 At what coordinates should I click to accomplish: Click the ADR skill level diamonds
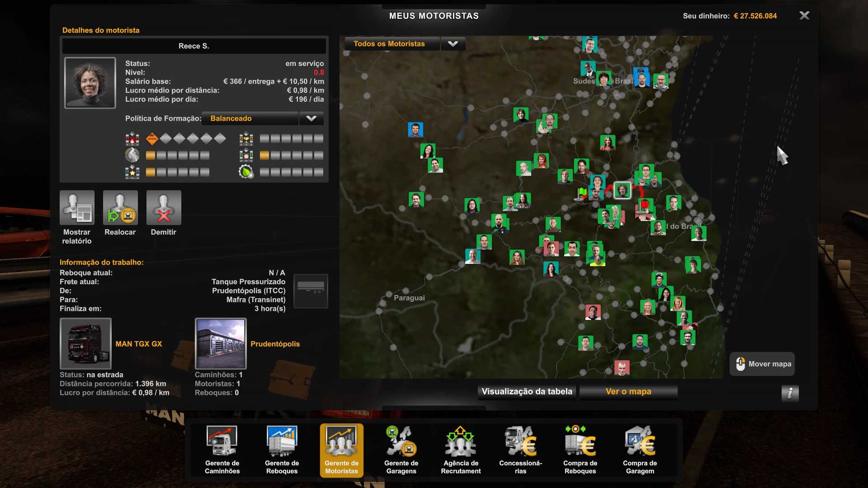(186, 139)
